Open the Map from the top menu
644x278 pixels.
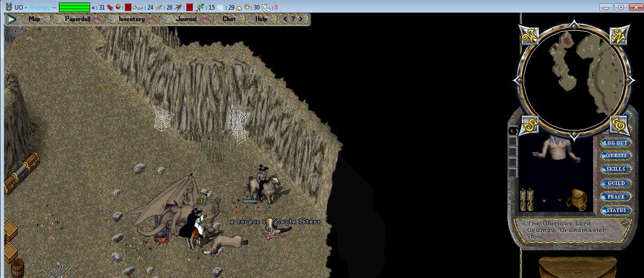(34, 19)
